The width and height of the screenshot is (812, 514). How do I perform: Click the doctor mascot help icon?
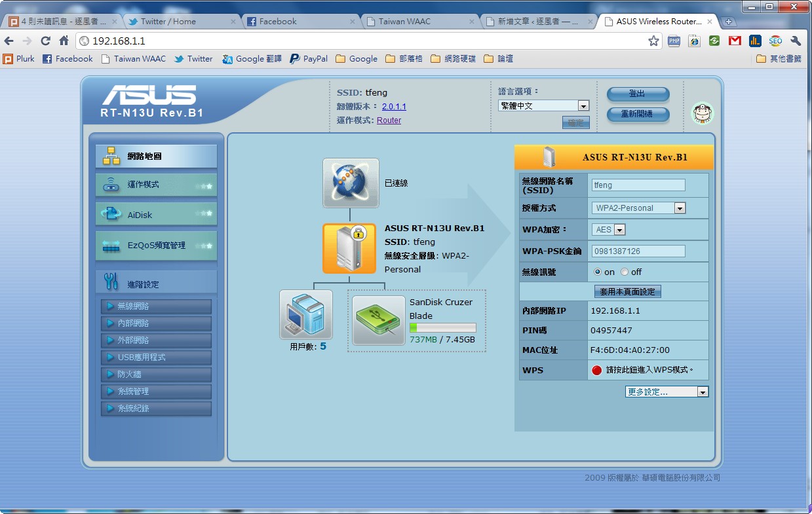point(703,113)
